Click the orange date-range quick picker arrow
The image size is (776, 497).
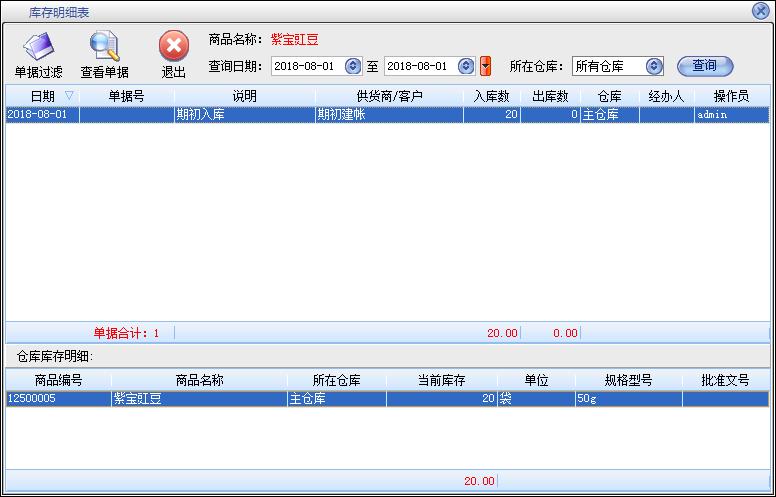[486, 66]
